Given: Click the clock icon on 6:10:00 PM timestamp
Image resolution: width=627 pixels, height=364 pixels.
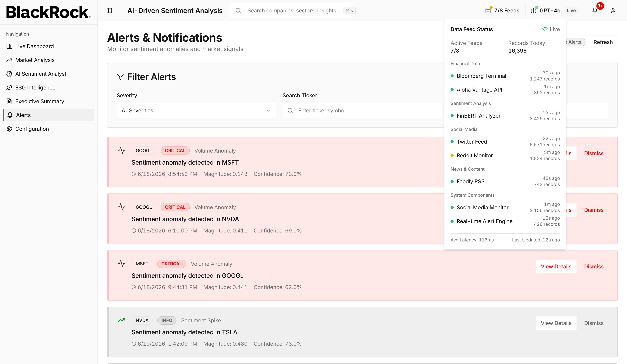Looking at the screenshot, I should tap(134, 231).
